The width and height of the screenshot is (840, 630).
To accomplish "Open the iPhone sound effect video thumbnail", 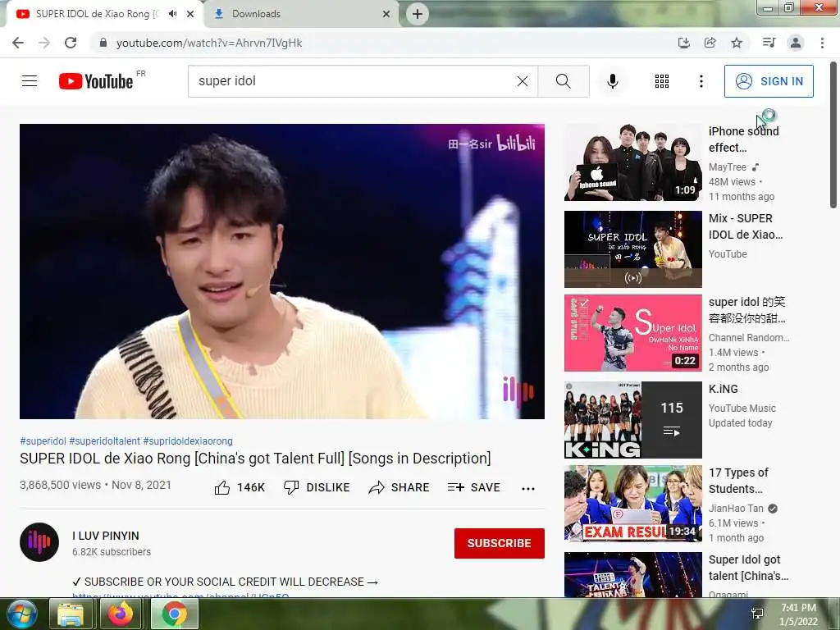I will pyautogui.click(x=632, y=162).
